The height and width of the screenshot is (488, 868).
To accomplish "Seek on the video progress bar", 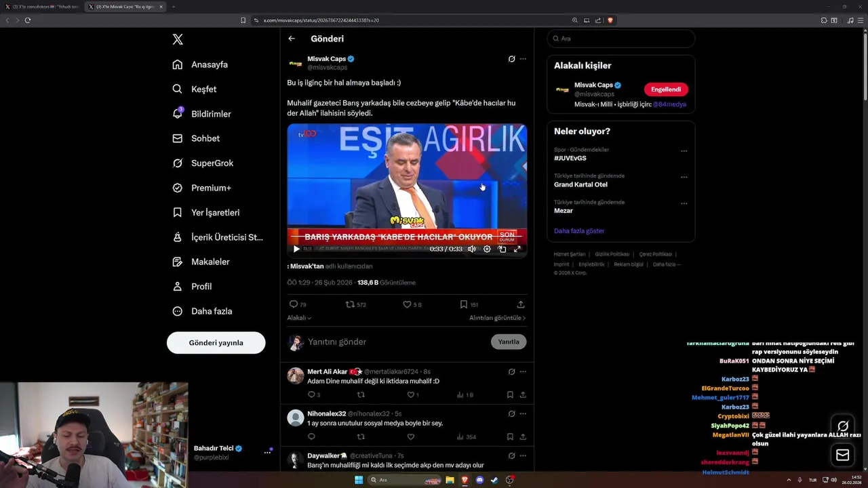I will point(407,238).
